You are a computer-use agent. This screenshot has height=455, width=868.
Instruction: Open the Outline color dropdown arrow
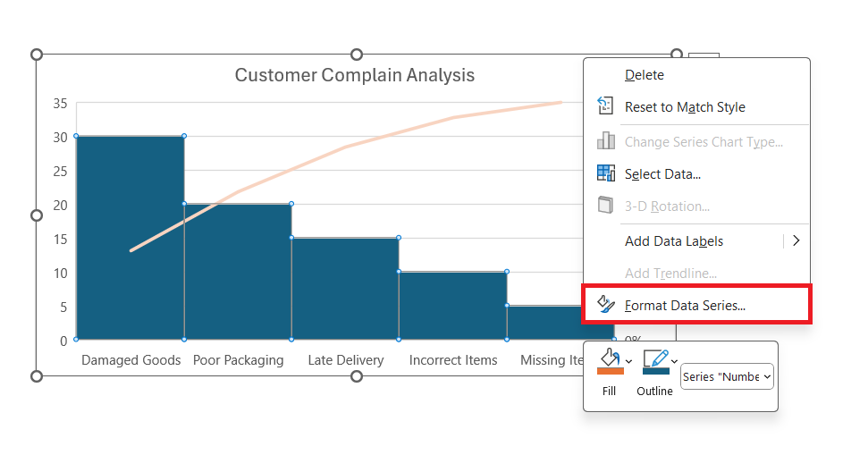(674, 361)
